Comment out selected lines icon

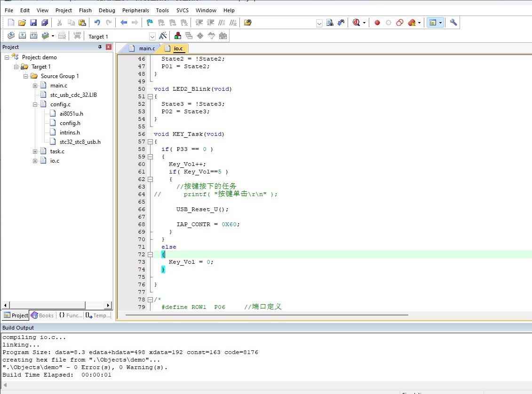coord(222,23)
